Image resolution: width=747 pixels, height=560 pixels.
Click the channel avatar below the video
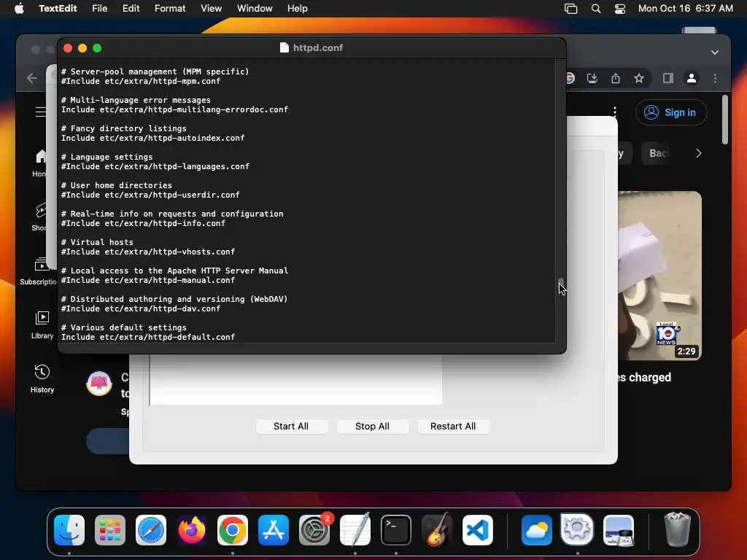point(99,384)
